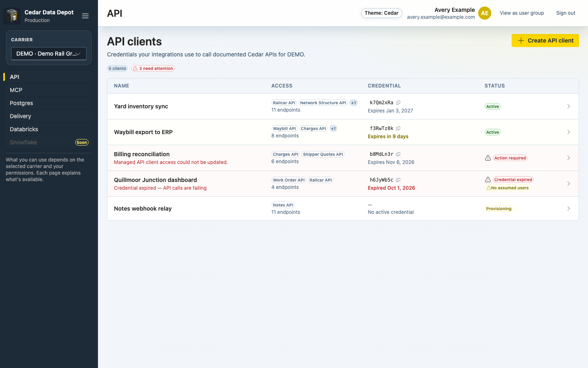
Task: Copy the b8MdLn3r credential
Action: tap(398, 154)
